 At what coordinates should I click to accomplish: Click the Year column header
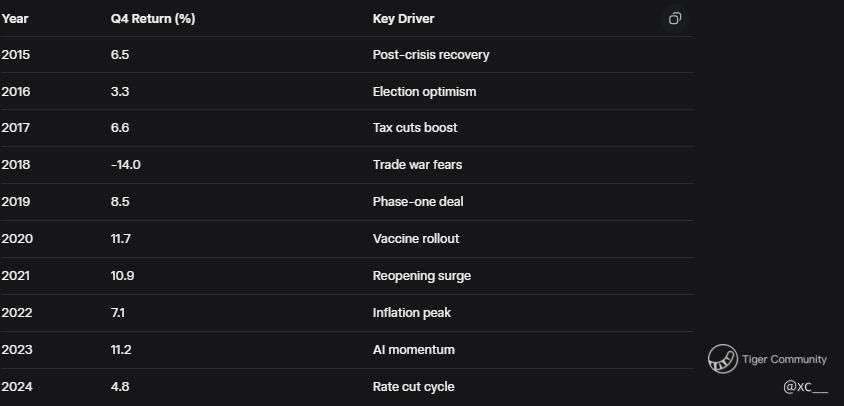15,19
